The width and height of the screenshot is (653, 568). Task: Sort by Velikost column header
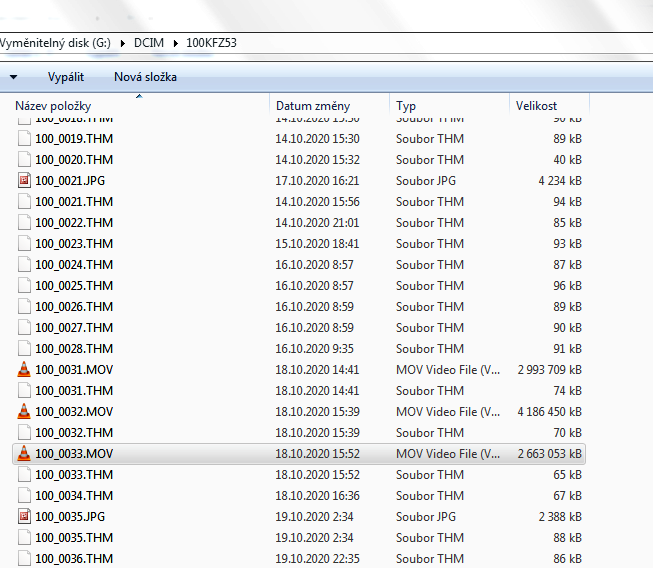(x=536, y=106)
